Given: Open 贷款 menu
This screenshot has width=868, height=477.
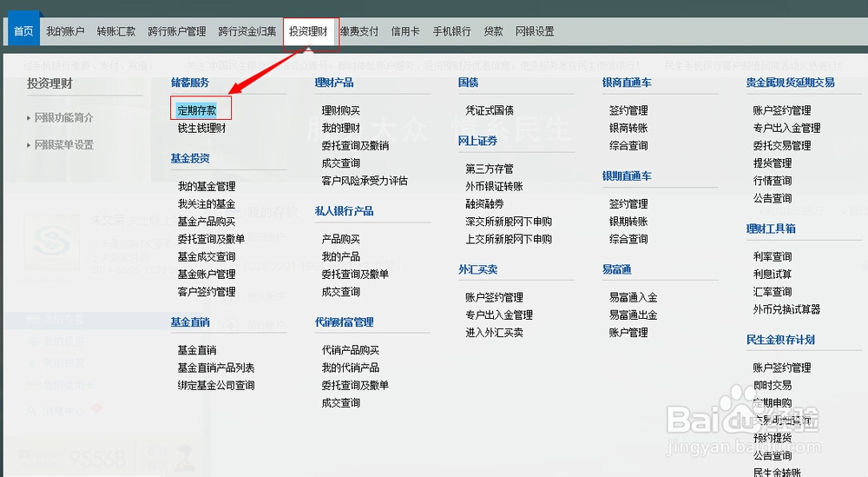Looking at the screenshot, I should click(x=493, y=31).
